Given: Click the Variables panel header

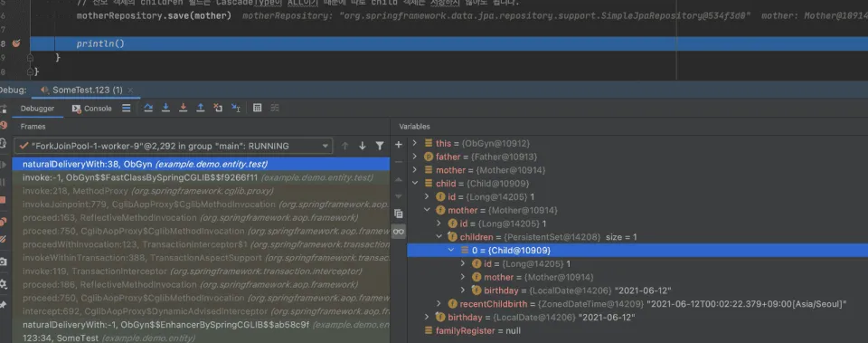Looking at the screenshot, I should 415,127.
